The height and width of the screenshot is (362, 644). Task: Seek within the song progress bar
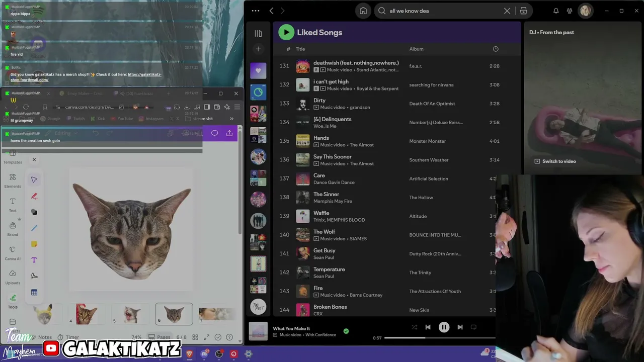pos(440,338)
